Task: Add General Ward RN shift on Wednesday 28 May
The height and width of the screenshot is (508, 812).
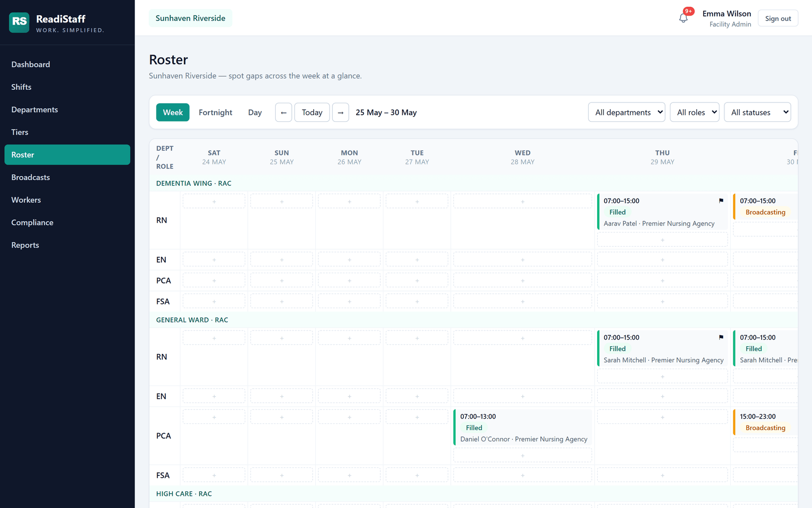Action: 523,338
